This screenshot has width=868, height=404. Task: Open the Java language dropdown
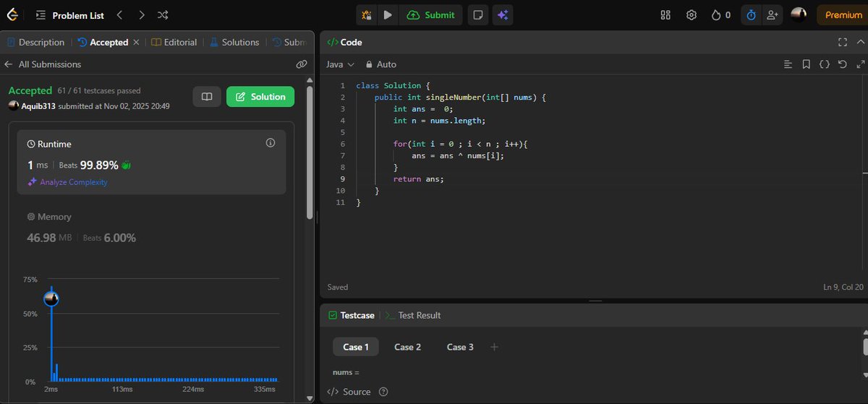340,64
